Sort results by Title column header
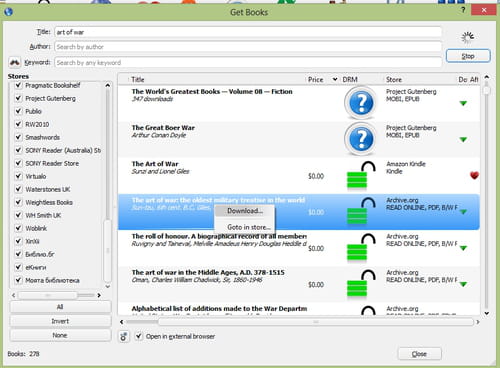 tap(138, 80)
